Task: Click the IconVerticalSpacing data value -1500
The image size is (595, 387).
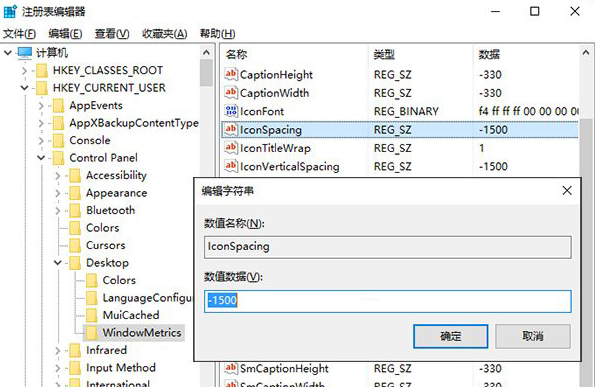Action: pos(493,167)
